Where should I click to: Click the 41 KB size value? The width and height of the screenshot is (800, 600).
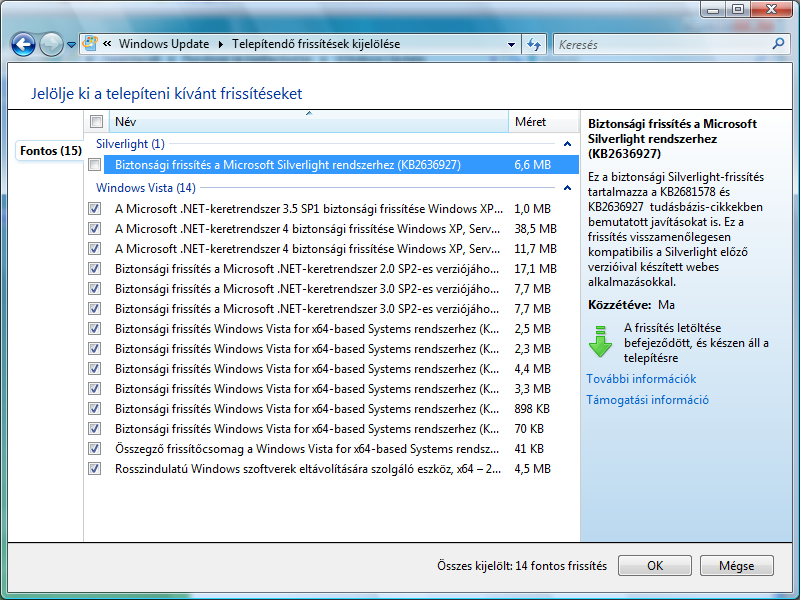click(x=529, y=448)
